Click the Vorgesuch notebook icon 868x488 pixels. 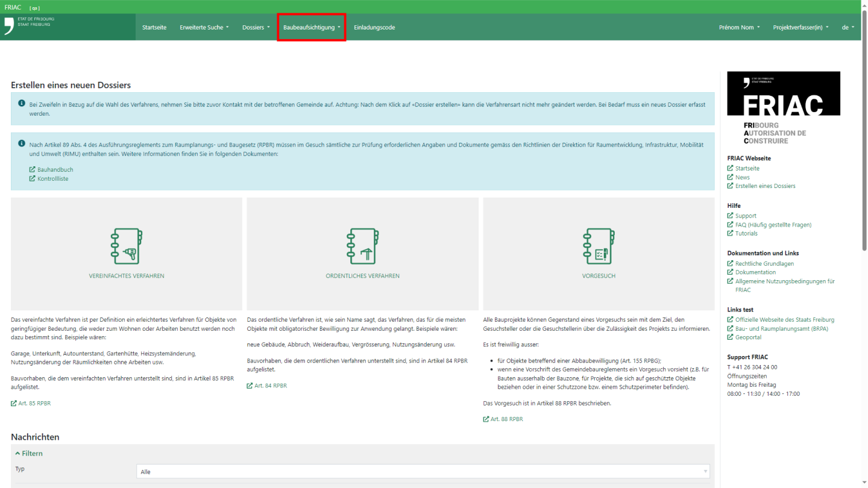click(599, 246)
